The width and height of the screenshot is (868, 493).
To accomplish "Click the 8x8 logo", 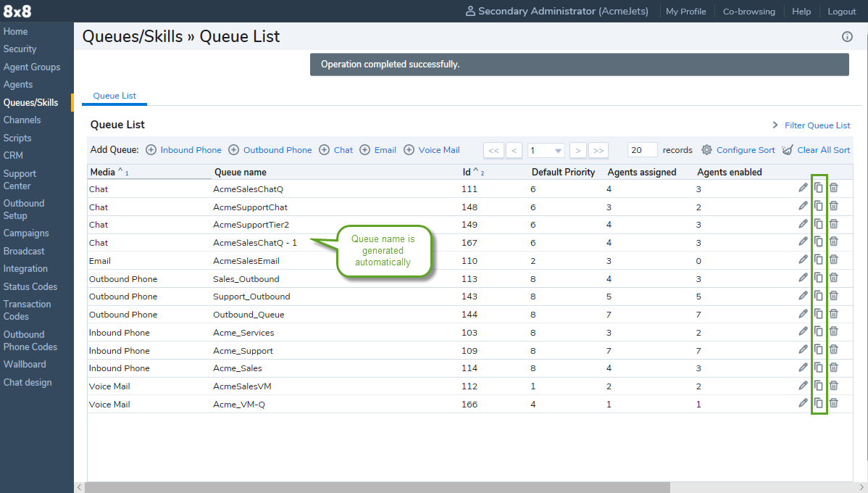I will [17, 11].
